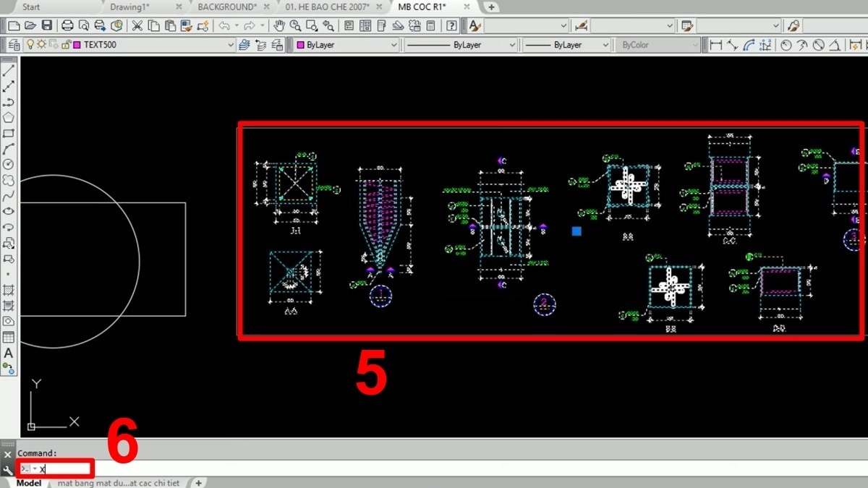This screenshot has width=868, height=488.
Task: Select the Radius dimension tool
Action: click(786, 45)
